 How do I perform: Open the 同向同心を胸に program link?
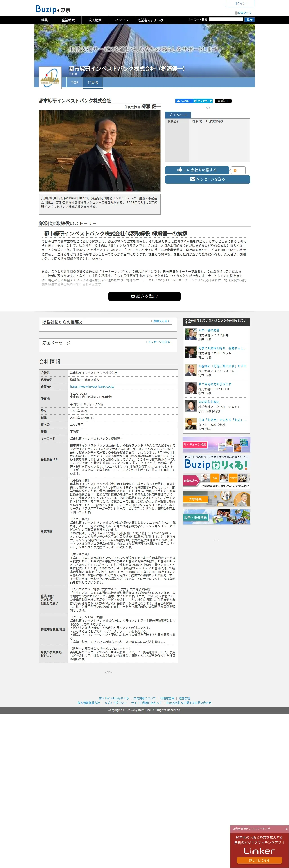[x=209, y=402]
